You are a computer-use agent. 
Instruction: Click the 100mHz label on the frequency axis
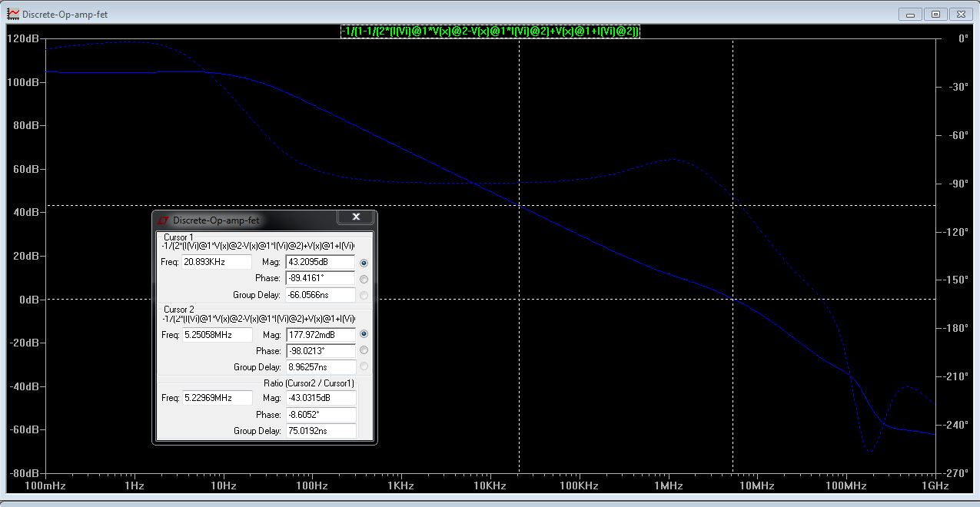coord(45,486)
